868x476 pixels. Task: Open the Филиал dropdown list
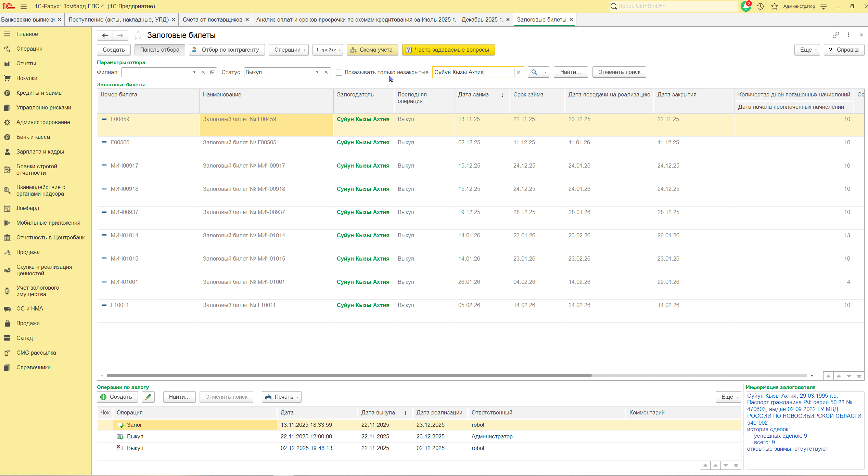[194, 72]
